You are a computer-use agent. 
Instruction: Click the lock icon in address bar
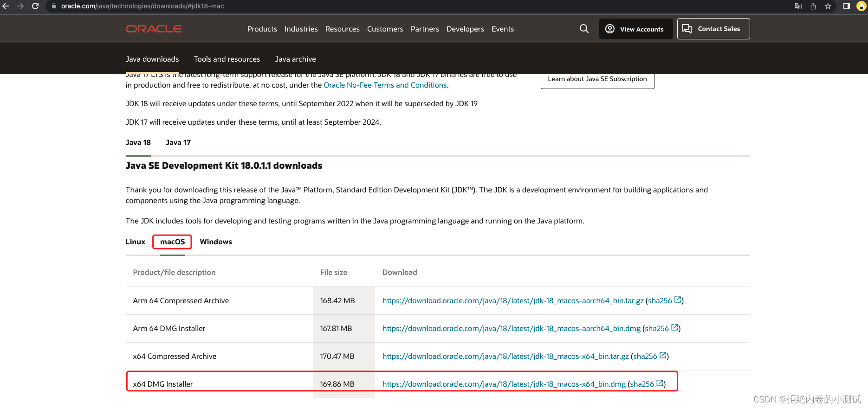[54, 6]
